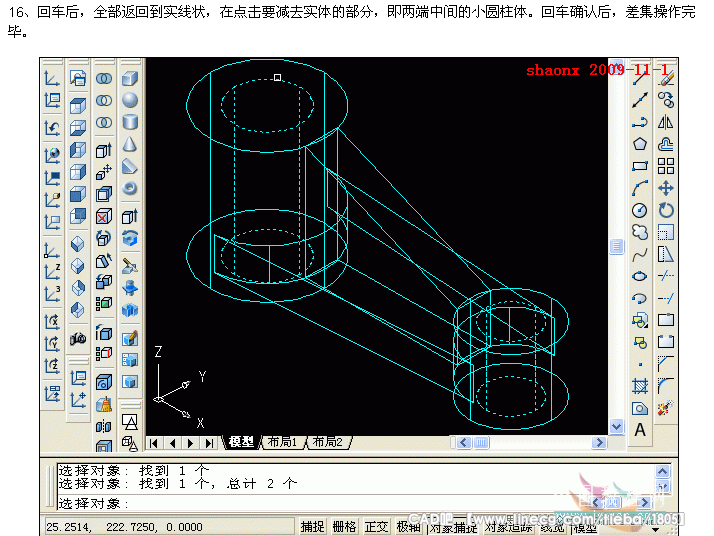Toggle 极轴 polar tracking
714x536 pixels.
[x=408, y=527]
